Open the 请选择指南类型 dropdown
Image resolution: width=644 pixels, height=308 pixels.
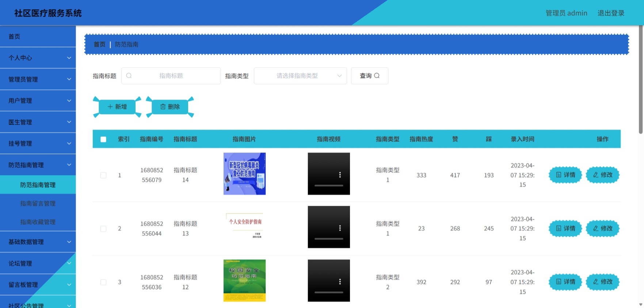click(300, 76)
